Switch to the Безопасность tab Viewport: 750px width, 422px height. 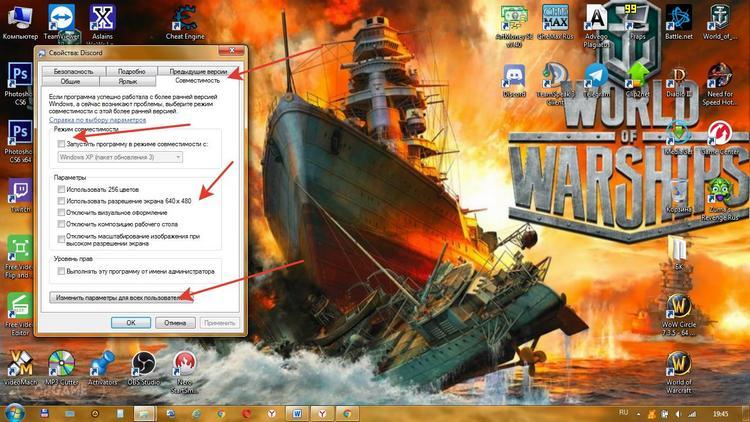(x=73, y=71)
